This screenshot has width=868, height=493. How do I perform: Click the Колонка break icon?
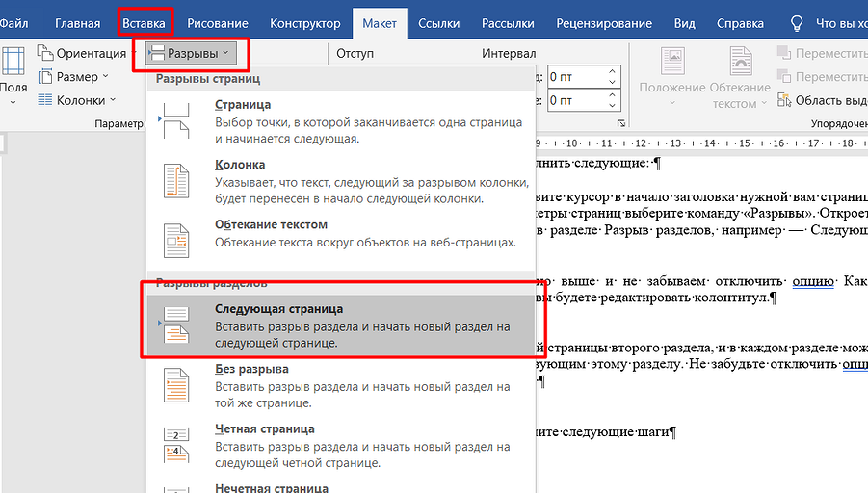point(176,180)
